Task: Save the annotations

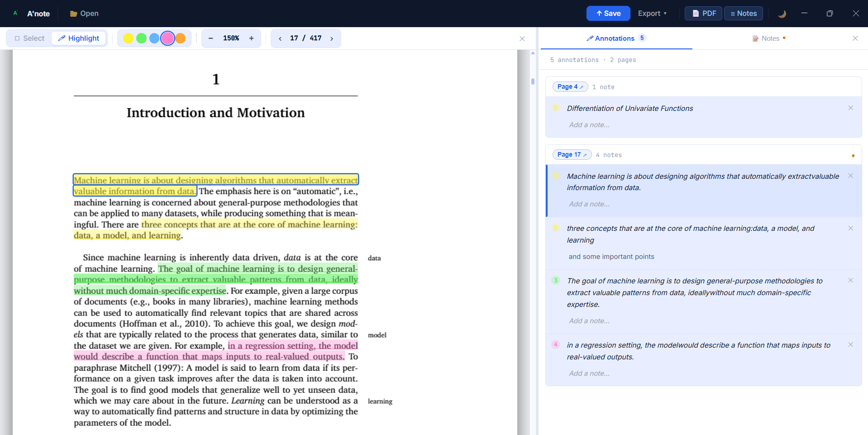Action: (608, 14)
